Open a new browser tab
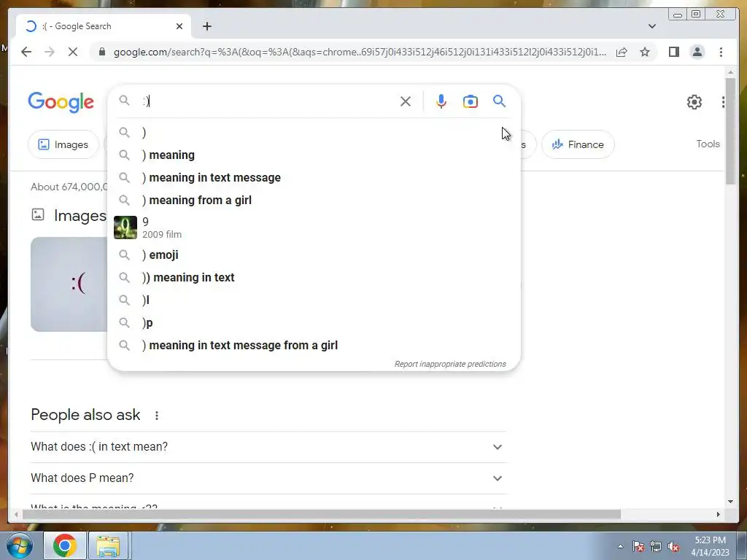This screenshot has height=560, width=747. (x=206, y=26)
